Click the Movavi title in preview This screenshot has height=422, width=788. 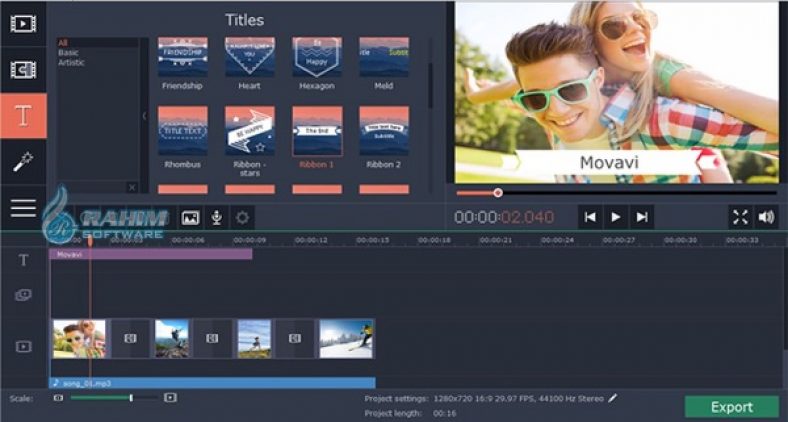[x=609, y=162]
